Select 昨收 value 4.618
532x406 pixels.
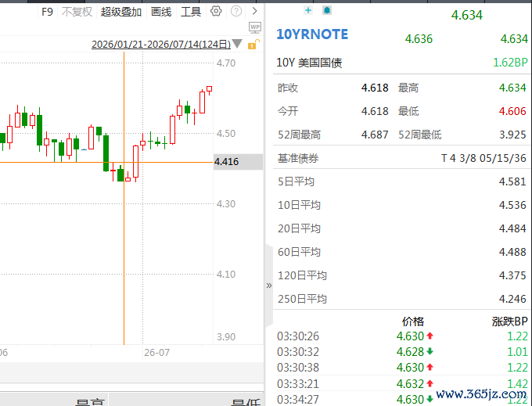[x=375, y=88]
